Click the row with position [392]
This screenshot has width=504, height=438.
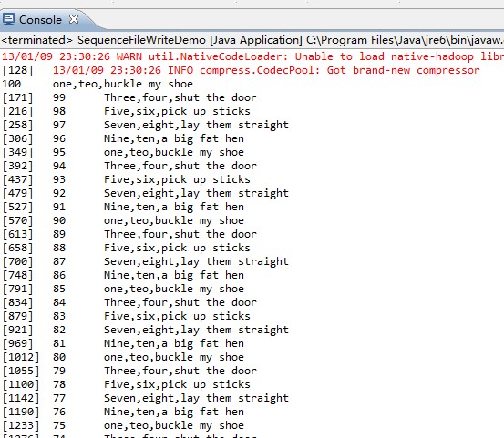(129, 166)
